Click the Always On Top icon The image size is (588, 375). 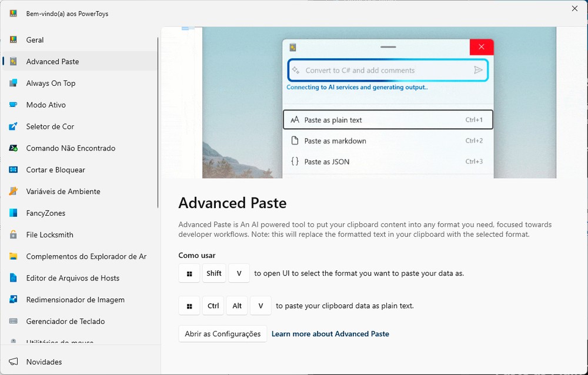pos(13,83)
